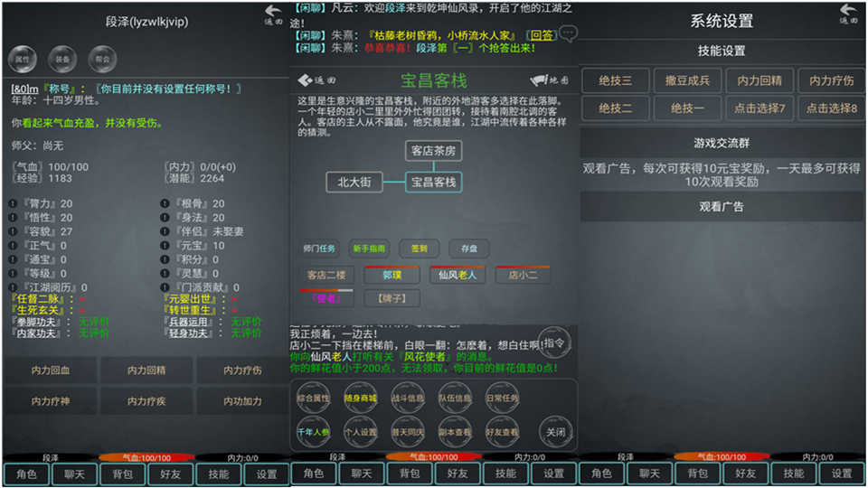Click the chat bubble icon after 回答
The height and width of the screenshot is (488, 868).
click(568, 34)
